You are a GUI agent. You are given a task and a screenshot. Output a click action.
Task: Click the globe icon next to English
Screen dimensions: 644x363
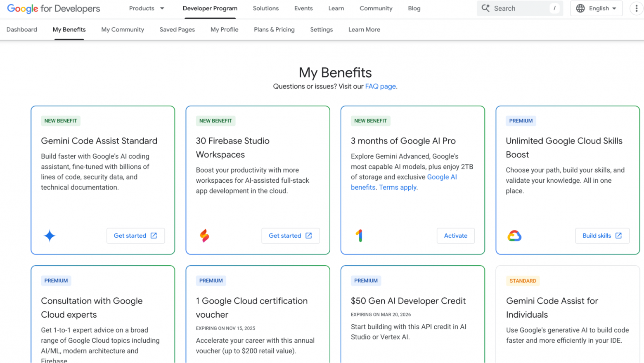point(580,8)
